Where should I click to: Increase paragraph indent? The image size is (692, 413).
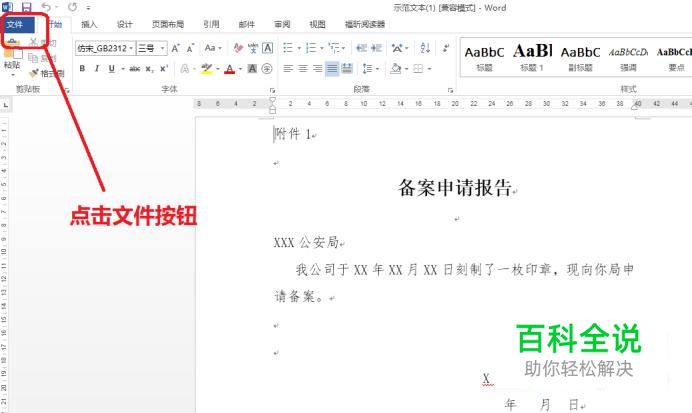pyautogui.click(x=376, y=48)
